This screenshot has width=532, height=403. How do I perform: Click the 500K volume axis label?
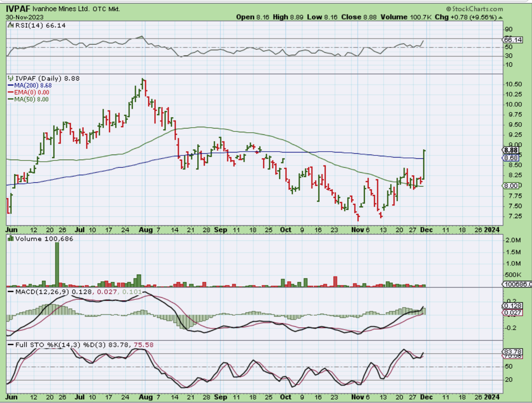(513, 275)
